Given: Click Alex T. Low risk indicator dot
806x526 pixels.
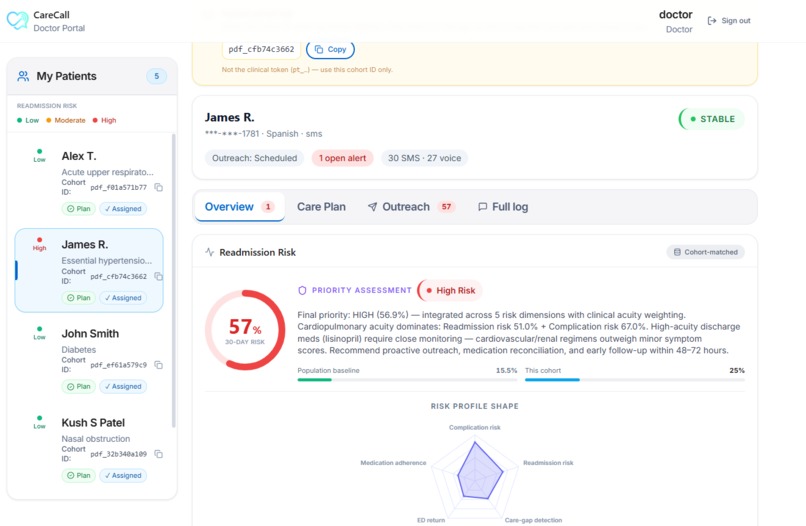Looking at the screenshot, I should click(x=40, y=151).
